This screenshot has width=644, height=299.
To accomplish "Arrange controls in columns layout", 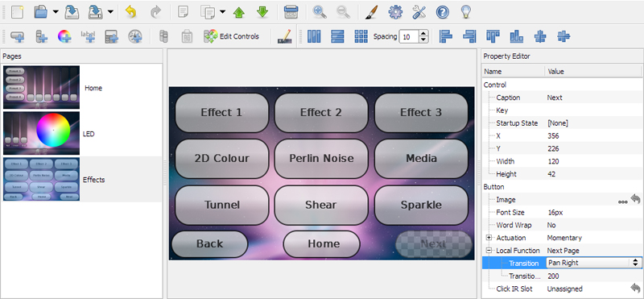I will pos(314,36).
